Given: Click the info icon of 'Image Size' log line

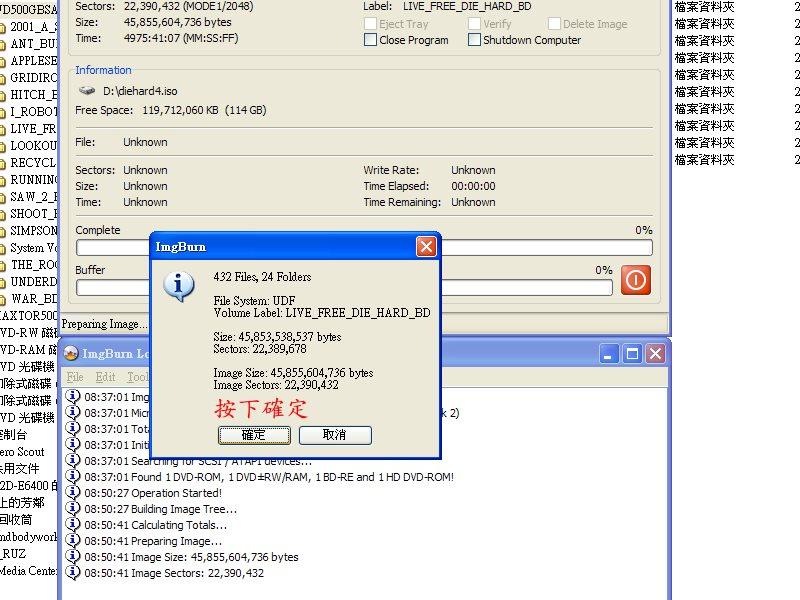Looking at the screenshot, I should coord(73,556).
